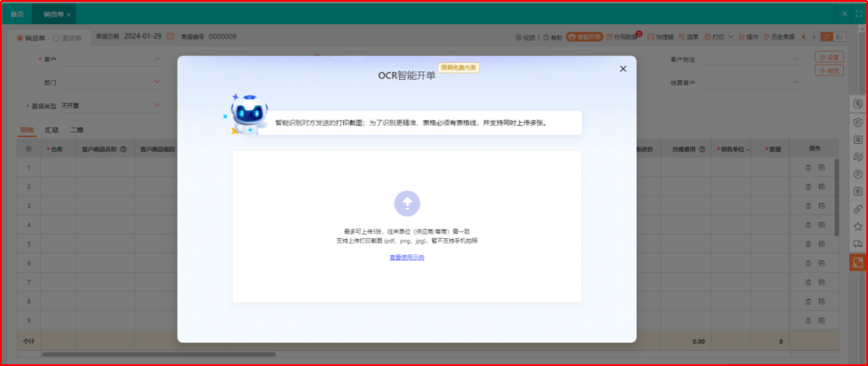Insert a row using row 9 add icon
The height and width of the screenshot is (366, 868).
click(x=822, y=321)
